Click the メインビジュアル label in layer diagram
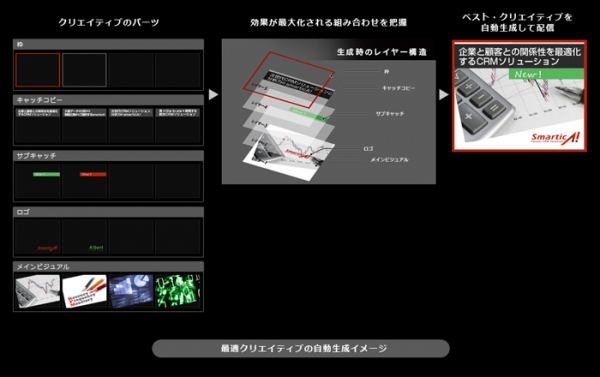Viewport: 600px width, 377px height. (389, 160)
